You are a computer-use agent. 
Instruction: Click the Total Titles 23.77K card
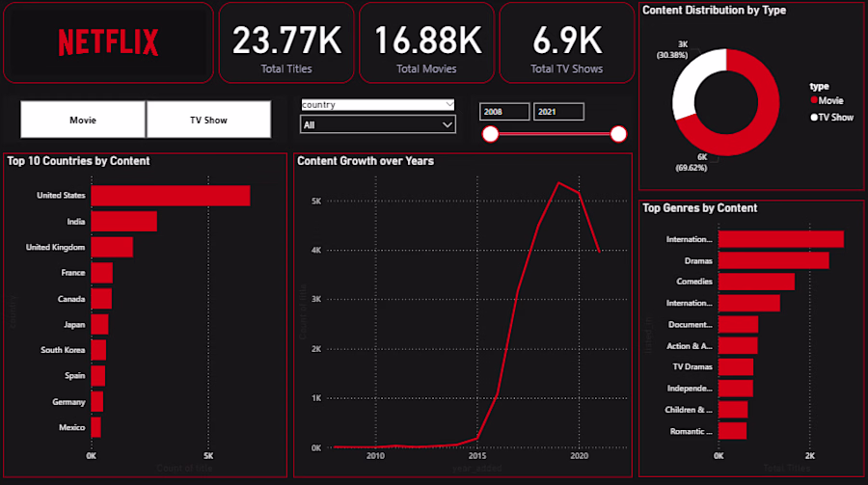pos(286,42)
